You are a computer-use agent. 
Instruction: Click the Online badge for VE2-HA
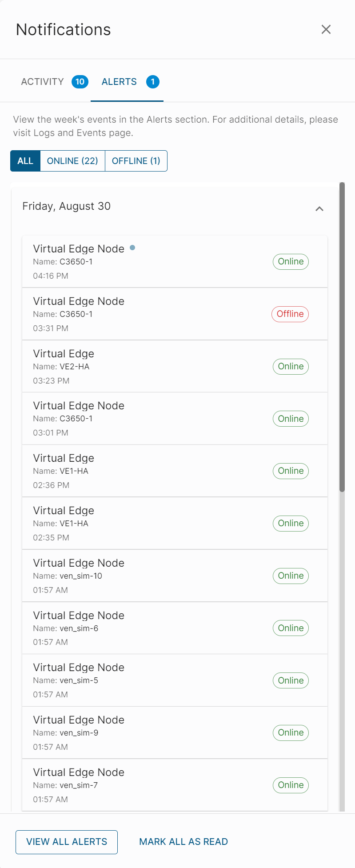[x=291, y=367]
